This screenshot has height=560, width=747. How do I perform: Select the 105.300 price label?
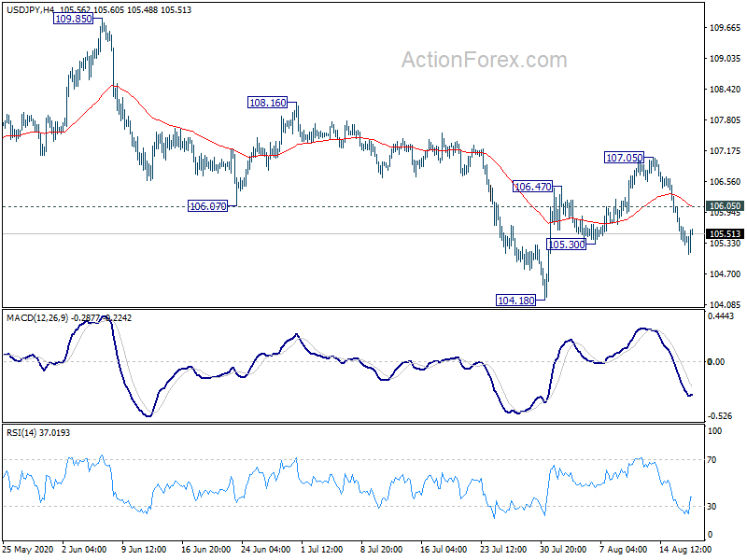pos(566,245)
